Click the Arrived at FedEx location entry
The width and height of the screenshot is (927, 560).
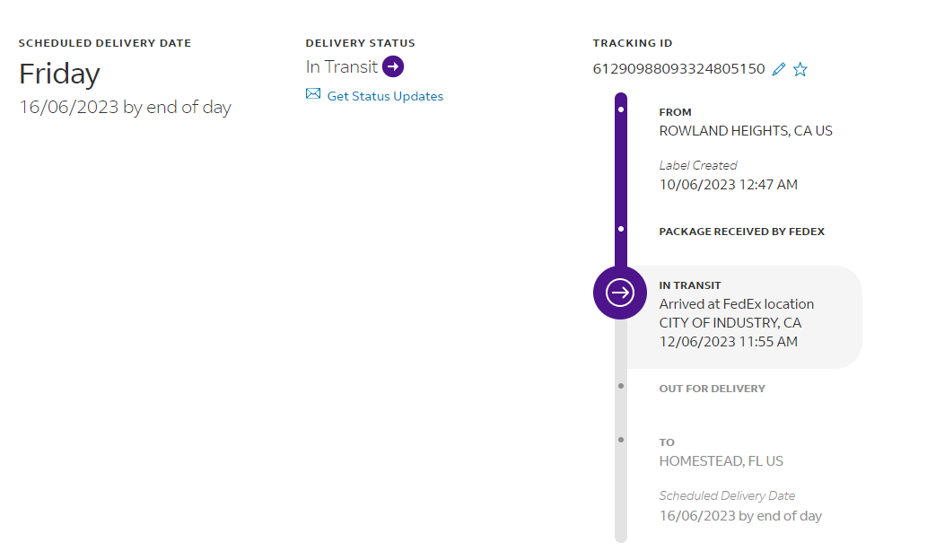(x=736, y=304)
